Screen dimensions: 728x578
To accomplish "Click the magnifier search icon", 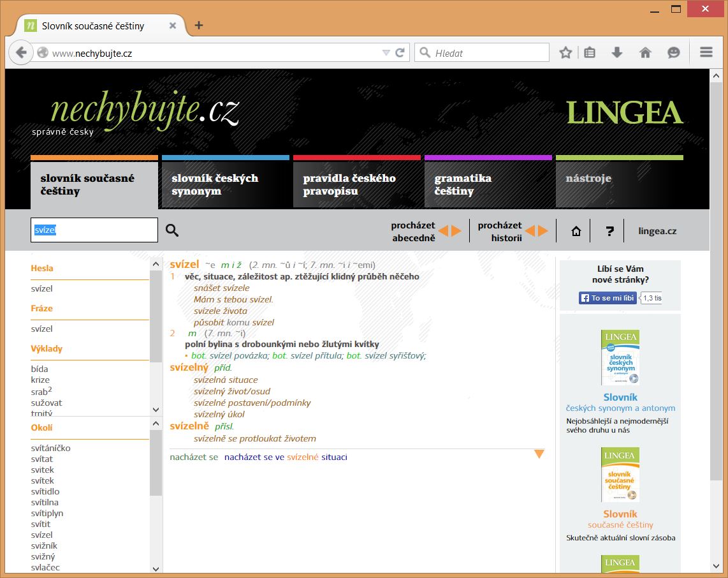I will 172,230.
